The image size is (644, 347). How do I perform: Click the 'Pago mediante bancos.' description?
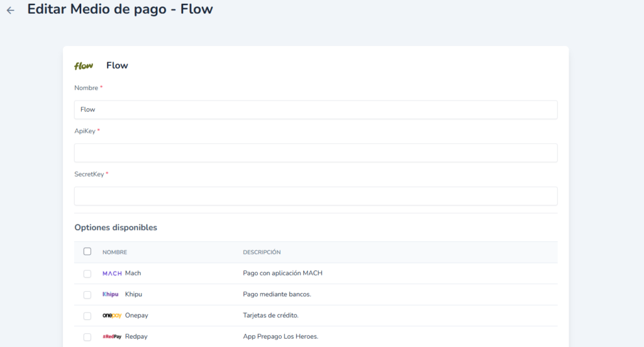tap(277, 294)
